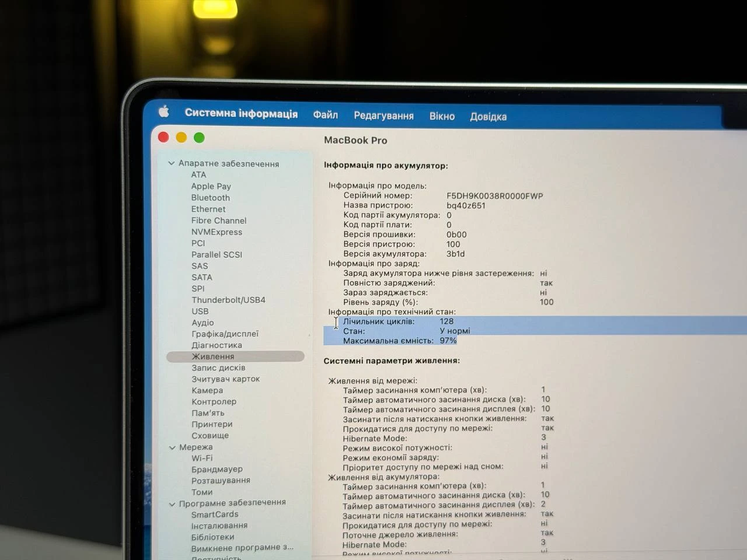Select Fibre Channel in the sidebar
747x560 pixels.
click(x=219, y=220)
